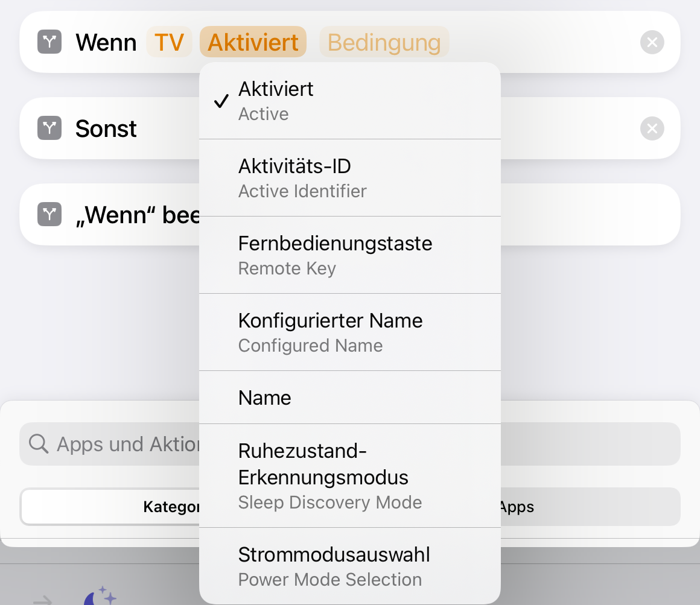Image resolution: width=700 pixels, height=605 pixels.
Task: Select the checked Aktiviert (Active) option
Action: coord(350,101)
